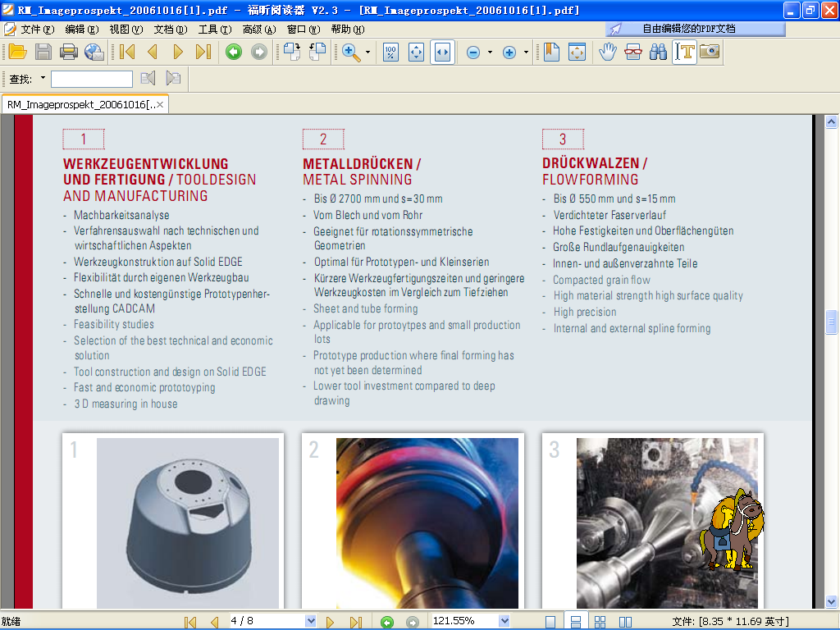Click Find Next icon
The image size is (840, 630).
173,78
